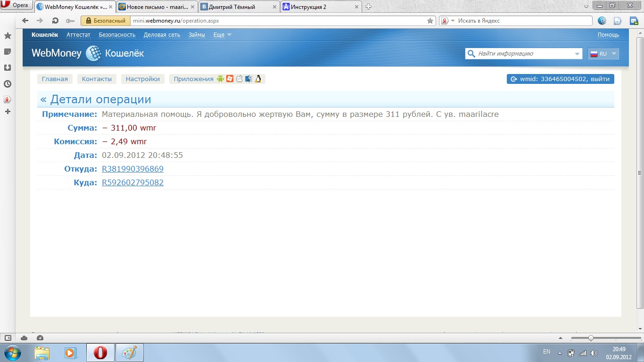Open the WebMoney extension globe icon

click(602, 21)
